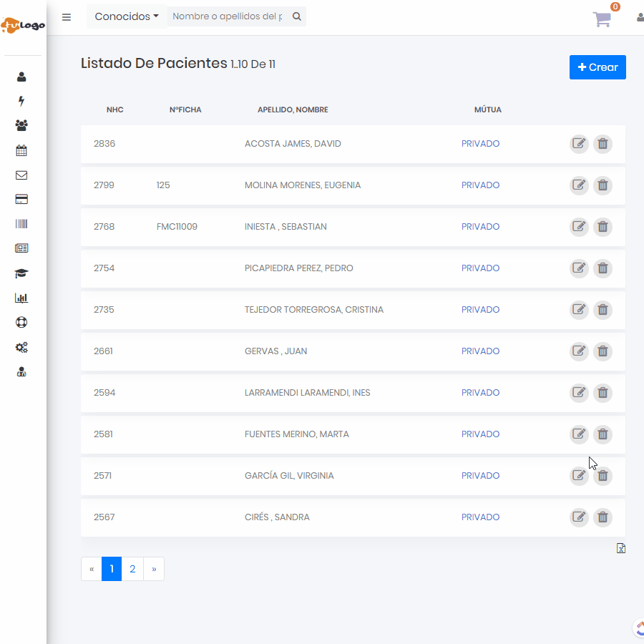Export the patient list to Excel

[x=621, y=548]
